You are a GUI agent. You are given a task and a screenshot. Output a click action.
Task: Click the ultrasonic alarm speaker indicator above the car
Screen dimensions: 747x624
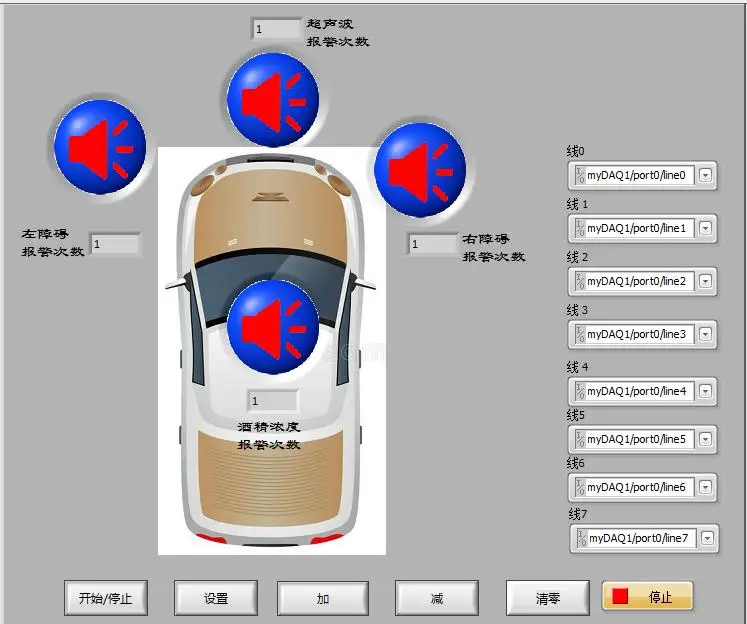pyautogui.click(x=273, y=99)
